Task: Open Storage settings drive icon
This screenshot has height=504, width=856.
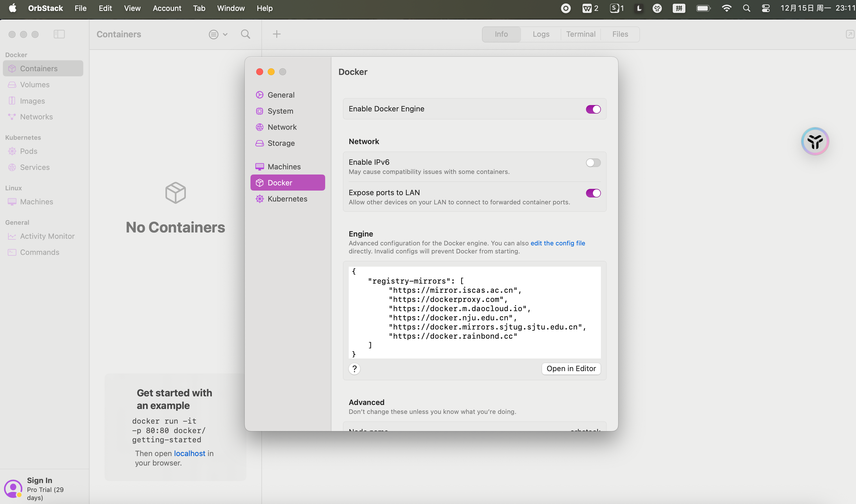Action: 260,143
